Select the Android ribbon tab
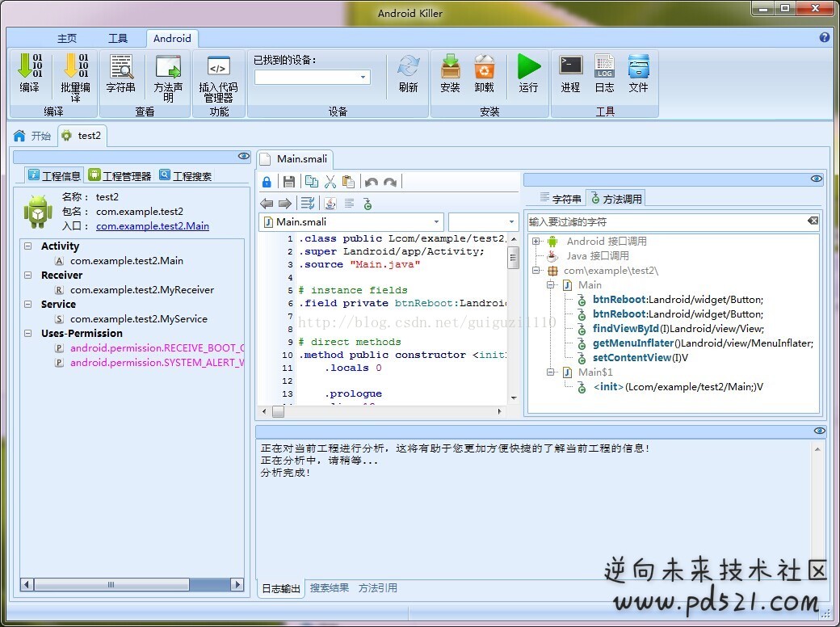The width and height of the screenshot is (840, 627). [172, 38]
